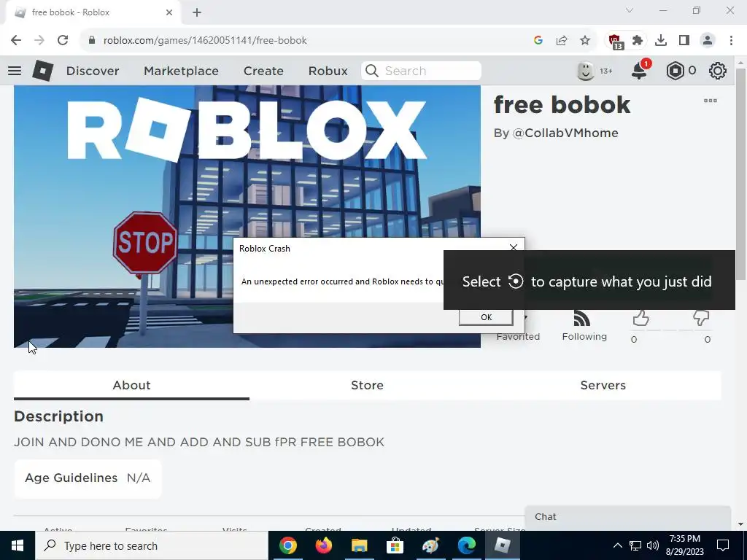This screenshot has height=560, width=747.
Task: Close the Roblox Crash dialog
Action: pyautogui.click(x=513, y=248)
